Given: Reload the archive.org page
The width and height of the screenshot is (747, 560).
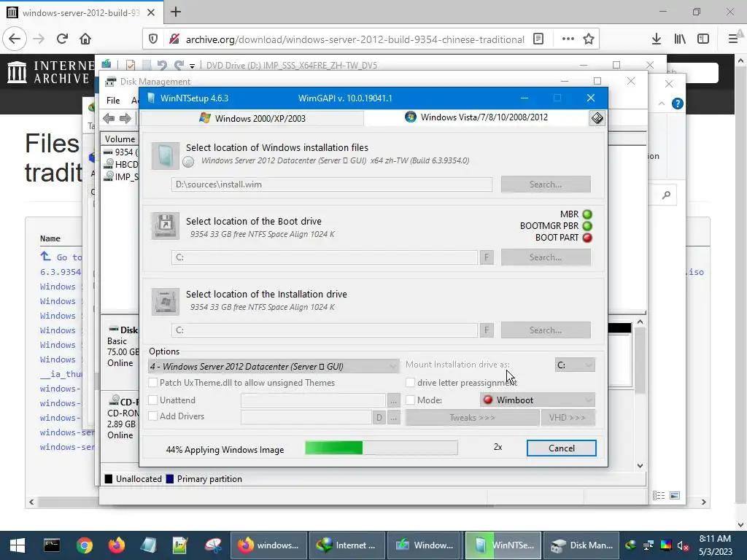Looking at the screenshot, I should pyautogui.click(x=63, y=39).
